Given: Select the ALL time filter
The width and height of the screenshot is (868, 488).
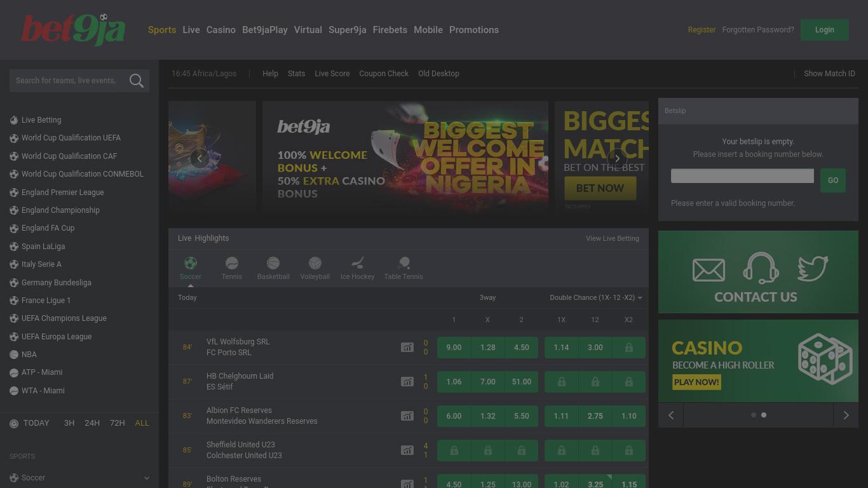Looking at the screenshot, I should point(142,423).
